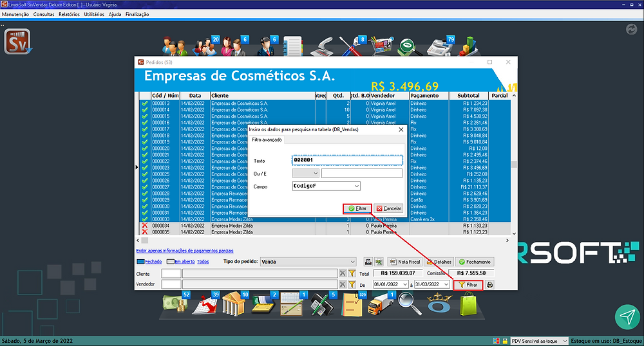Open the end date 31/03/2022 dropdown
Image resolution: width=644 pixels, height=346 pixels.
[446, 284]
